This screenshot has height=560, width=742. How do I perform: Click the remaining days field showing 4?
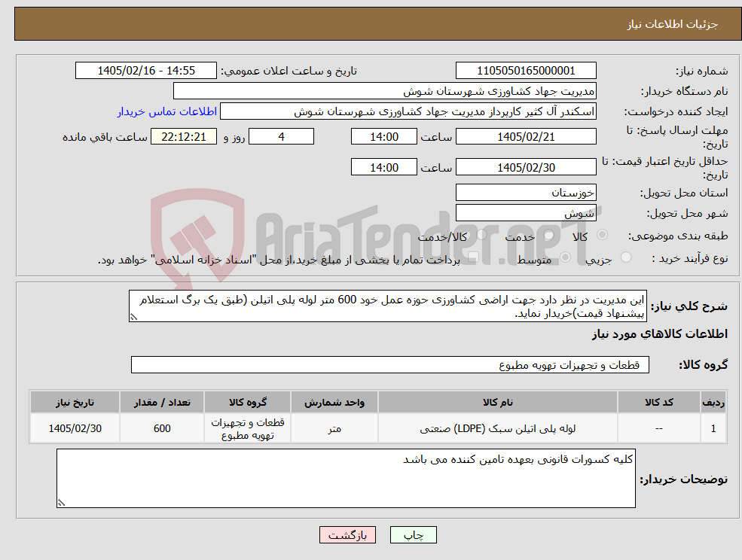(281, 137)
